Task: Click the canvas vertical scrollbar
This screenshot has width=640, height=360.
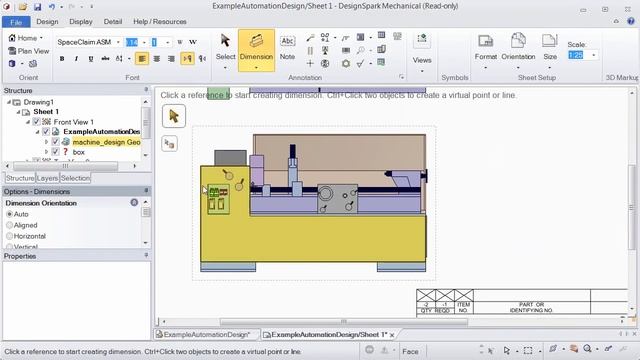Action: coord(631,207)
